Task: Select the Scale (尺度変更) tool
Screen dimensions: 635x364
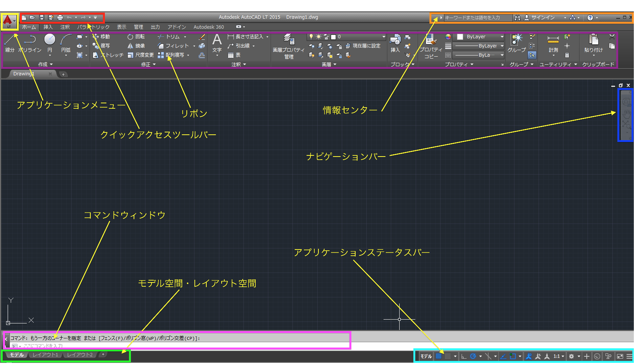Action: tap(140, 55)
